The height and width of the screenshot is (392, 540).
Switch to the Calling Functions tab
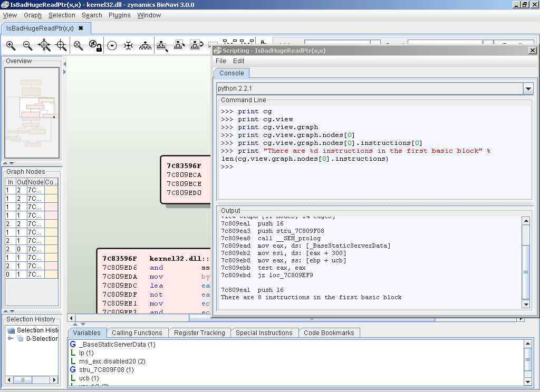pos(137,333)
